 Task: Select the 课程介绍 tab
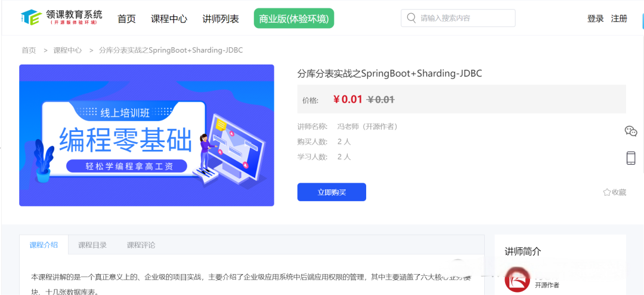(x=44, y=245)
